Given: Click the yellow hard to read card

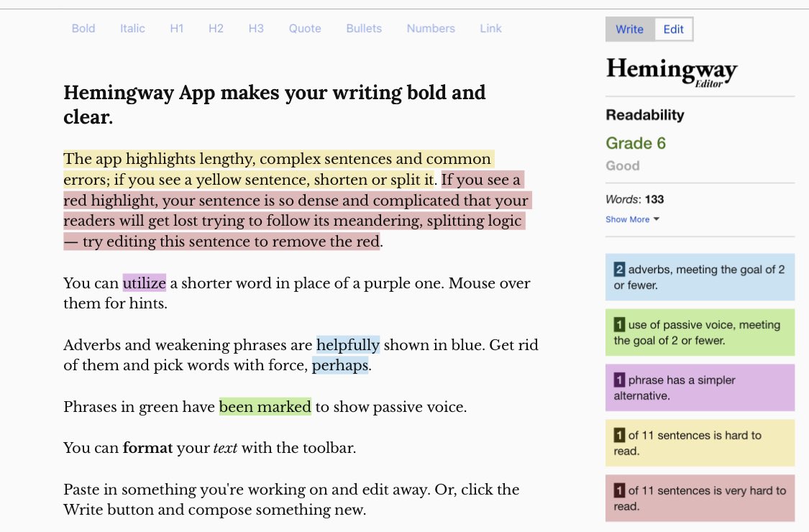Looking at the screenshot, I should (x=700, y=443).
